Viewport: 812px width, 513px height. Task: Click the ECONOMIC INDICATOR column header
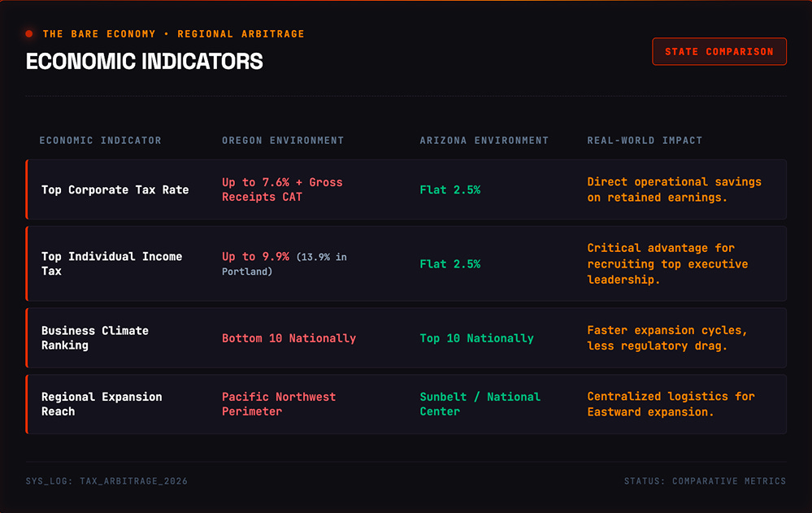click(x=101, y=141)
